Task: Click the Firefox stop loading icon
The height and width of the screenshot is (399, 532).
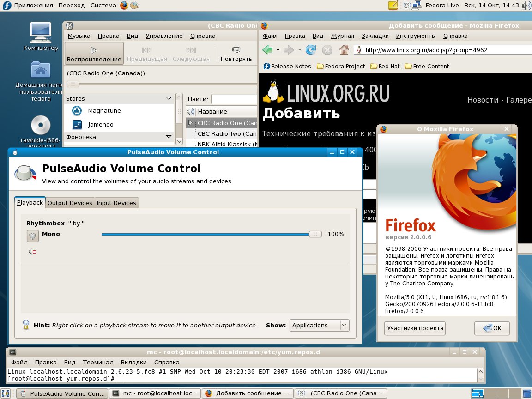Action: point(327,50)
